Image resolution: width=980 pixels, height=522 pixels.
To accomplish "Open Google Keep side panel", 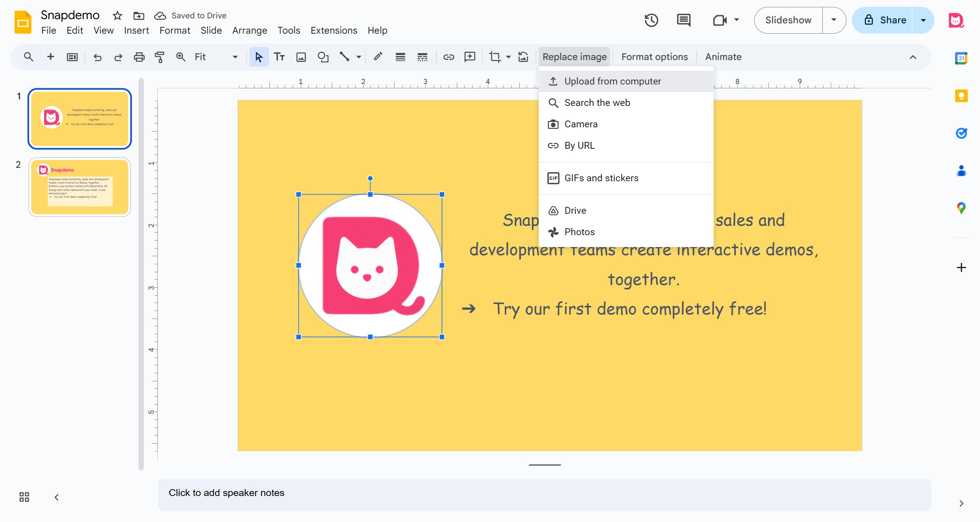I will [x=961, y=96].
